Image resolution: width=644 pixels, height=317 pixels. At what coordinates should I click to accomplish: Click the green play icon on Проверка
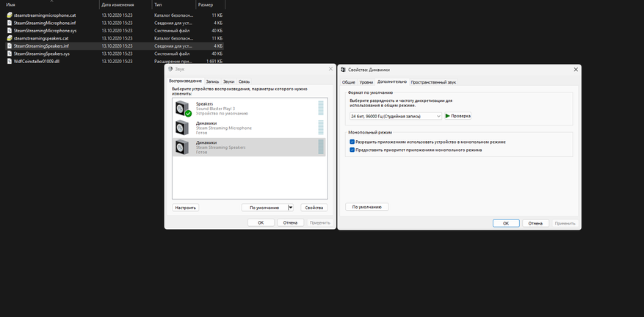click(448, 116)
